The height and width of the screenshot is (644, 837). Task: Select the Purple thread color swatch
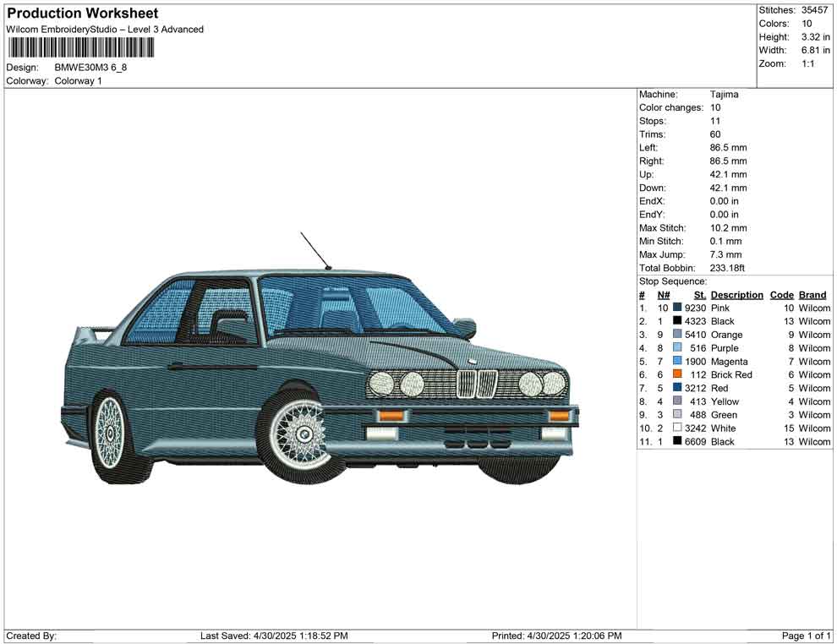677,348
